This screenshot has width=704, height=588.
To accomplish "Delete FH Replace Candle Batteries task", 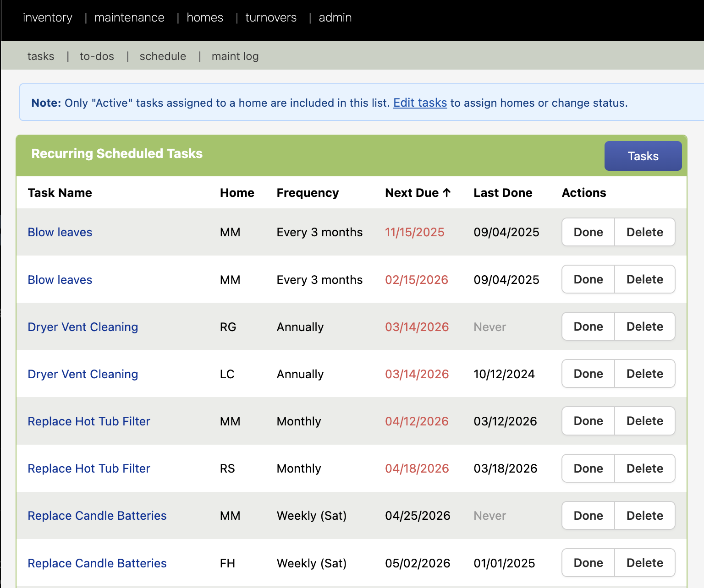I will (644, 563).
